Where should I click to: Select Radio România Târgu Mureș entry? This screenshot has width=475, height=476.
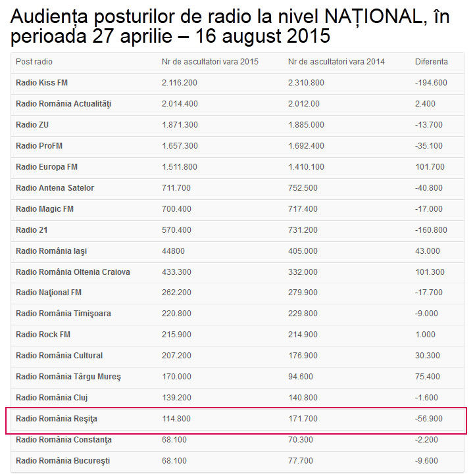click(68, 377)
